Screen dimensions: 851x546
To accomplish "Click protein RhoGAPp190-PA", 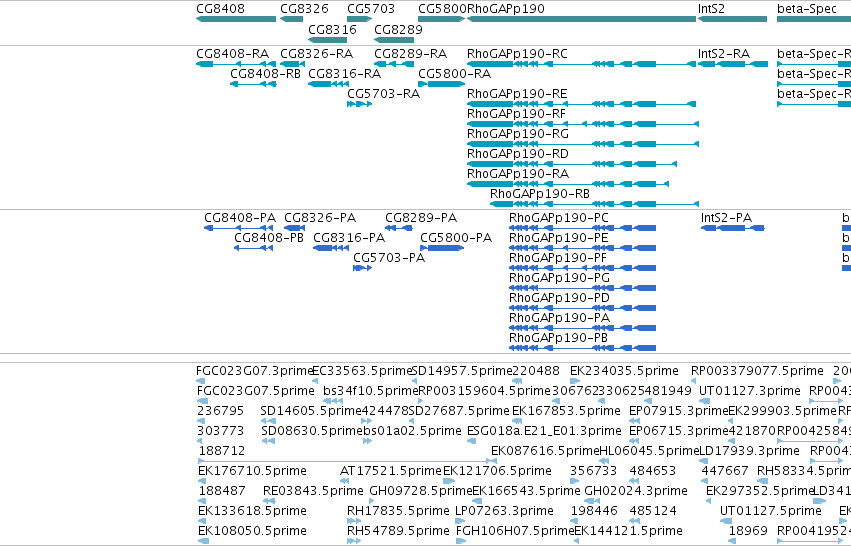I will (582, 329).
